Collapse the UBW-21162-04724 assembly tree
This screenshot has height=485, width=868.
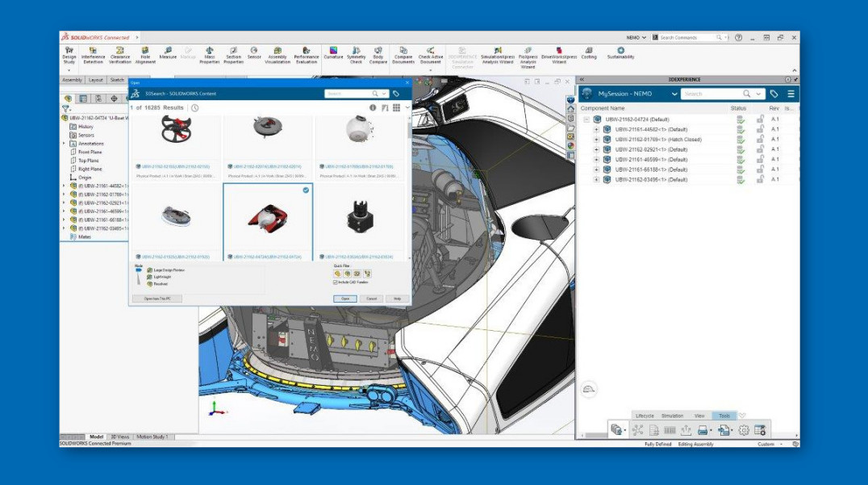pyautogui.click(x=585, y=119)
